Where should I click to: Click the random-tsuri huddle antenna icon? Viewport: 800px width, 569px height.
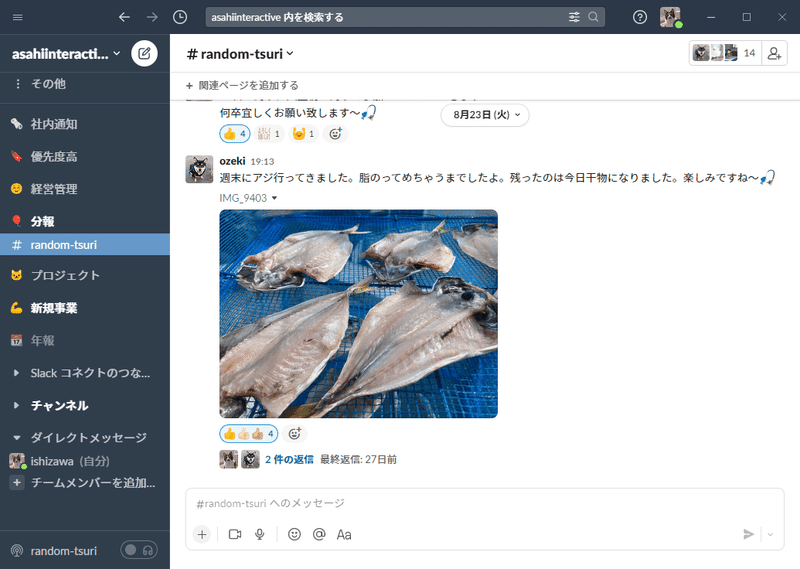click(17, 551)
